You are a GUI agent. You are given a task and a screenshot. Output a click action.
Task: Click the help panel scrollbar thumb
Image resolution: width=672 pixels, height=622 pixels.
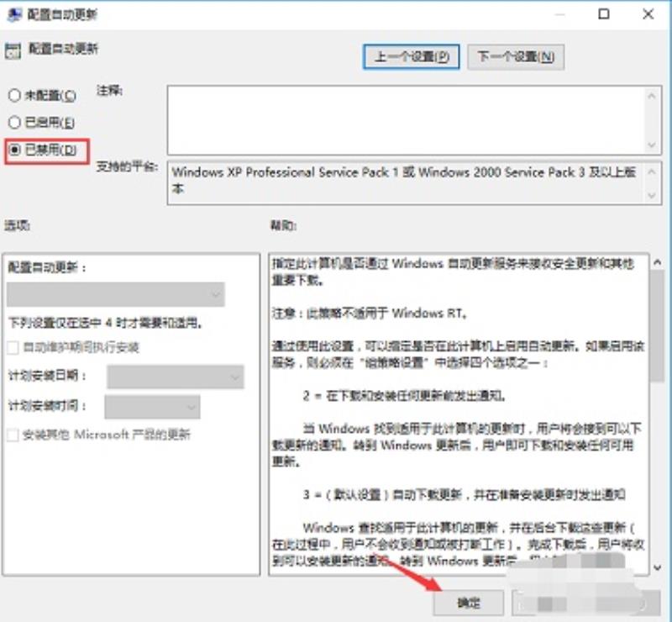coord(657,326)
